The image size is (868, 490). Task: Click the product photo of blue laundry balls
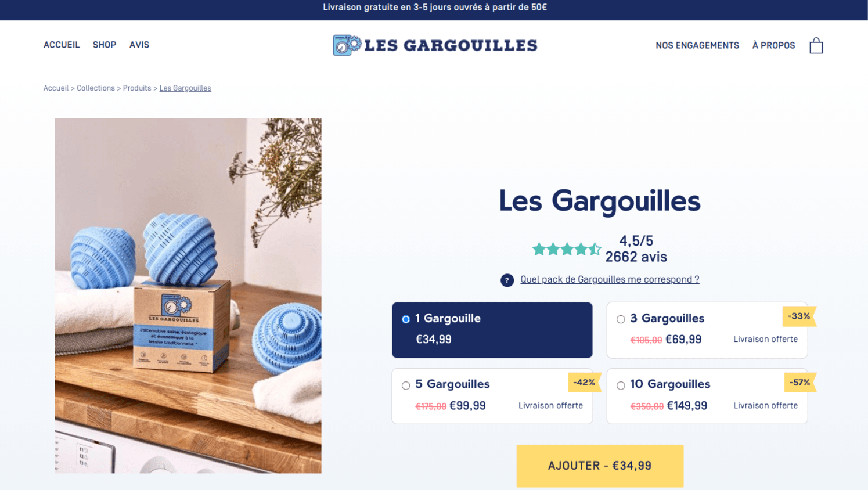[x=188, y=296]
